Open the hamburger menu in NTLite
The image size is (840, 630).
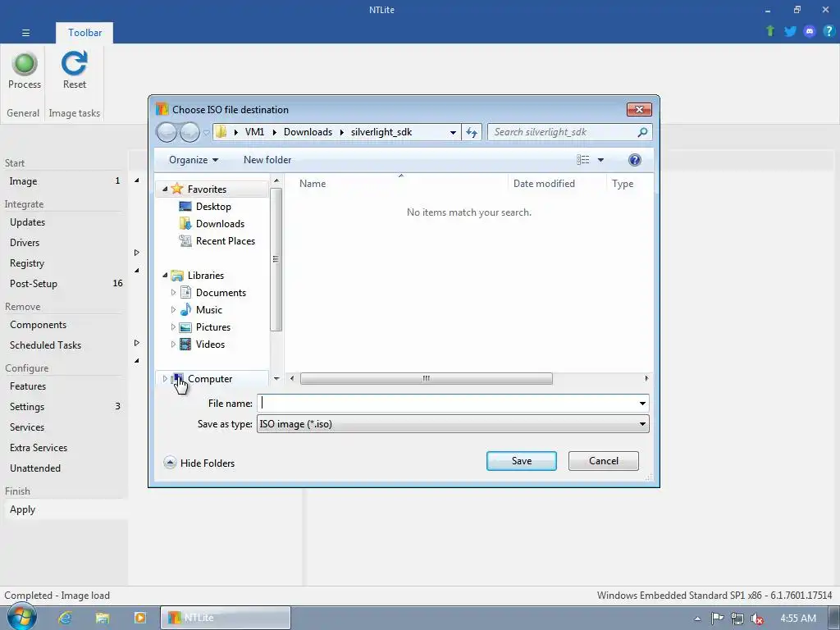25,33
